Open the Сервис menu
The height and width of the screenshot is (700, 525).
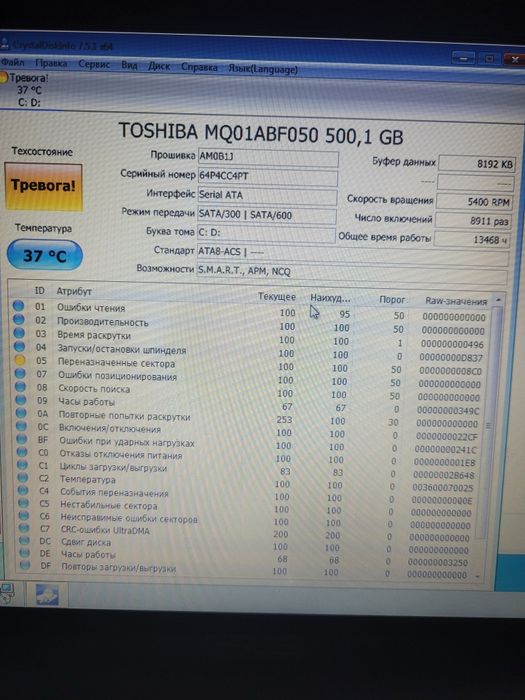pos(94,64)
